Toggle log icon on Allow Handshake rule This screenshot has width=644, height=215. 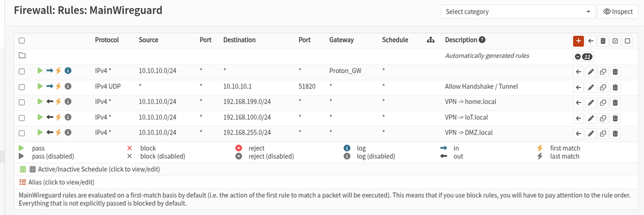tap(68, 87)
